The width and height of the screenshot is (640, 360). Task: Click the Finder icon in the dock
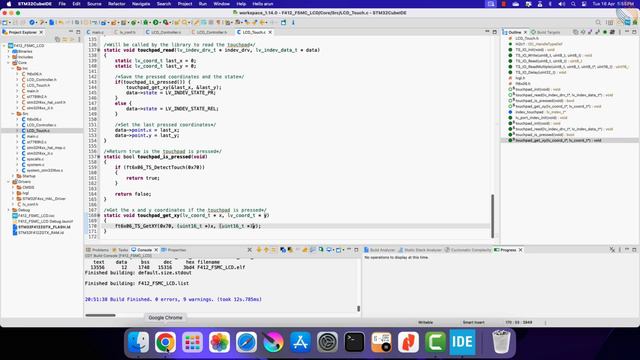click(138, 342)
